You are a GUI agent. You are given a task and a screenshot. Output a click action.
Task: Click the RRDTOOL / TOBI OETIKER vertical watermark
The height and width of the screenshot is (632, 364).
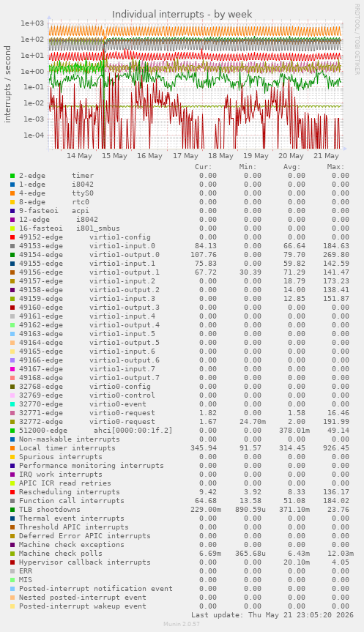(357, 39)
